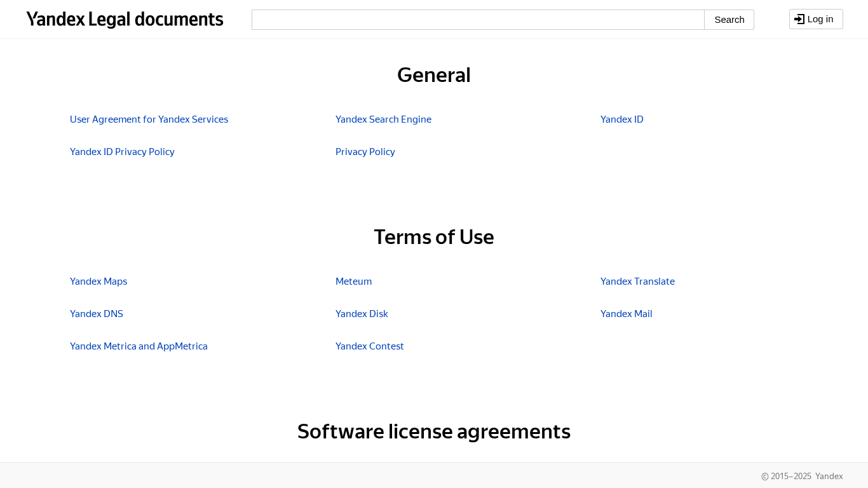The height and width of the screenshot is (488, 868).
Task: Open the Yandex Mail terms
Action: point(626,314)
